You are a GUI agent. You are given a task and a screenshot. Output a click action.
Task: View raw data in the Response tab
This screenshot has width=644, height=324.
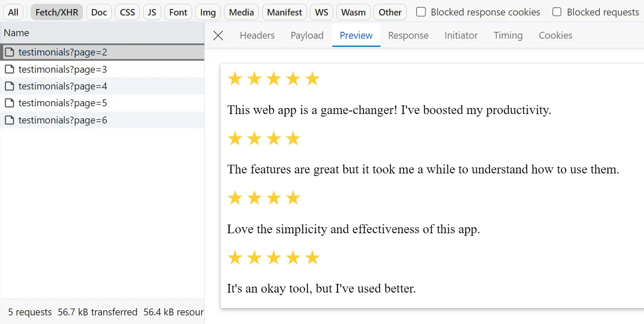(408, 35)
